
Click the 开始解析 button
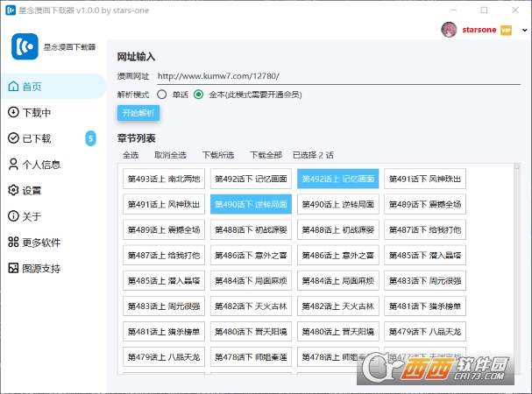pyautogui.click(x=138, y=113)
